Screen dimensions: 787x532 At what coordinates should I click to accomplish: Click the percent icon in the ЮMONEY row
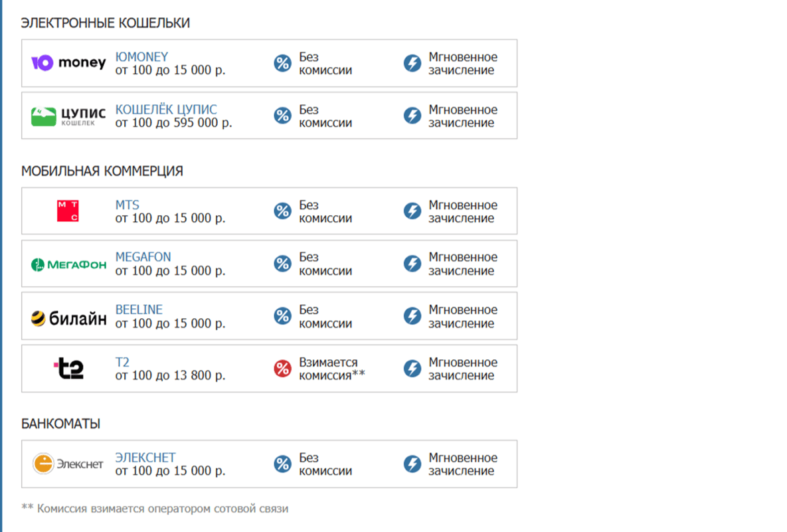[x=283, y=63]
